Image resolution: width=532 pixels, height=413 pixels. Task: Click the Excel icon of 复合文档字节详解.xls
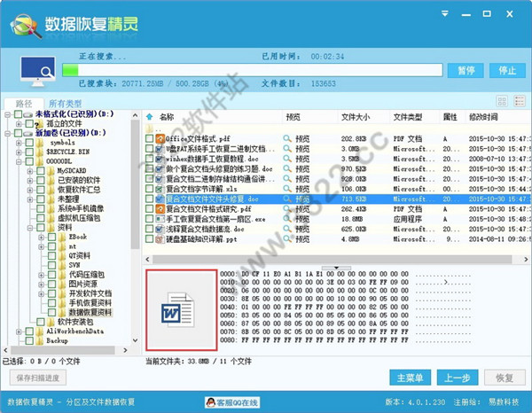point(160,189)
